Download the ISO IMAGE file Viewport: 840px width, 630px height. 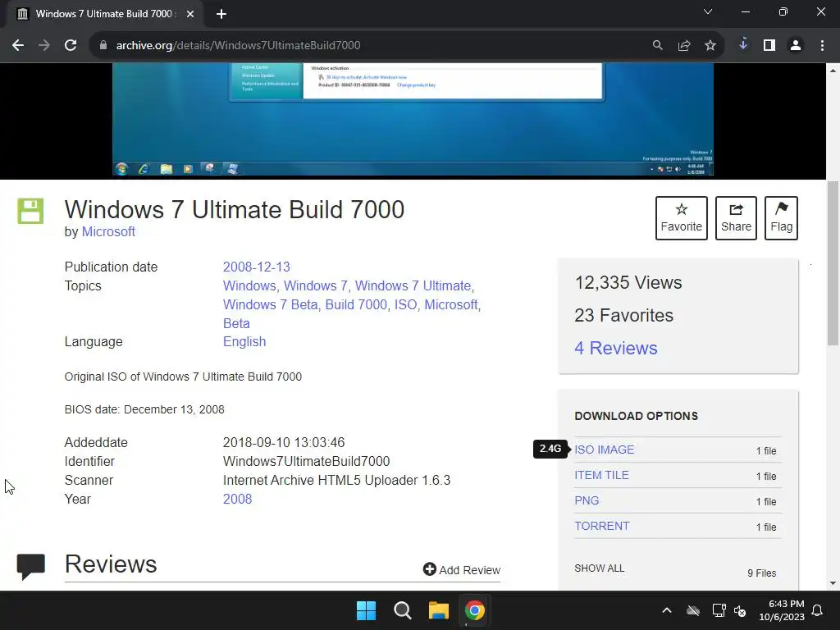click(605, 450)
